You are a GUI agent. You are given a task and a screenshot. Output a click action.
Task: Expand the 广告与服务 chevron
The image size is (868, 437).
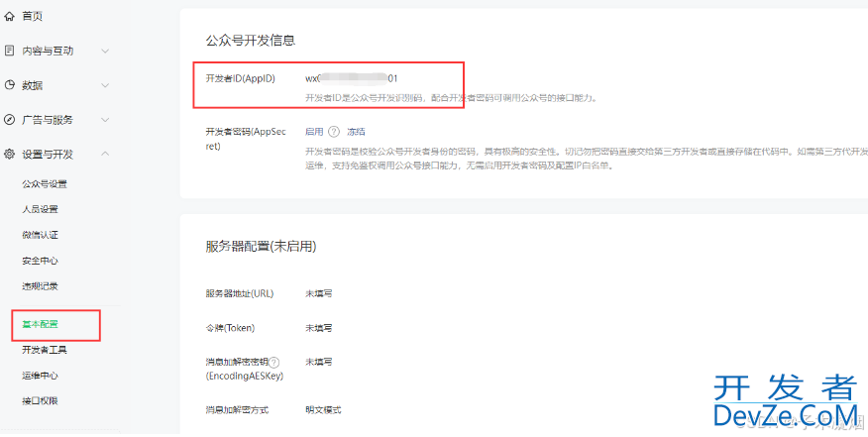(x=105, y=120)
